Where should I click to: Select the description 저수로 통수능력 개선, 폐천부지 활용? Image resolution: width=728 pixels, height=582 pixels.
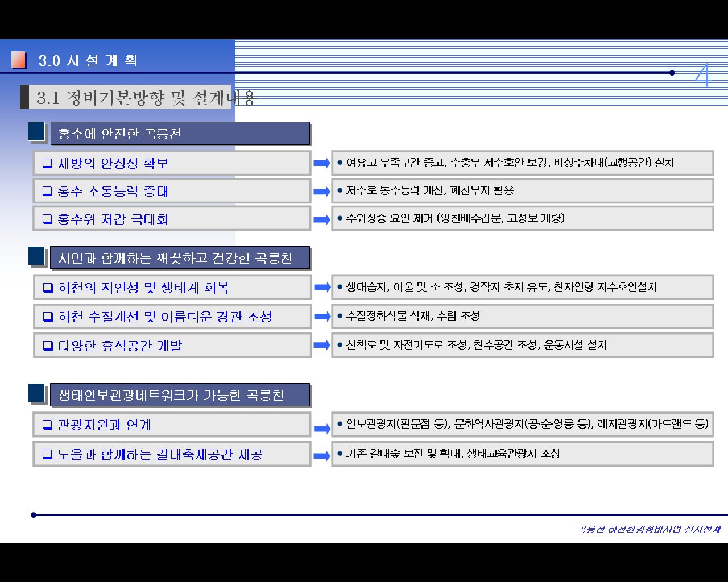(523, 190)
